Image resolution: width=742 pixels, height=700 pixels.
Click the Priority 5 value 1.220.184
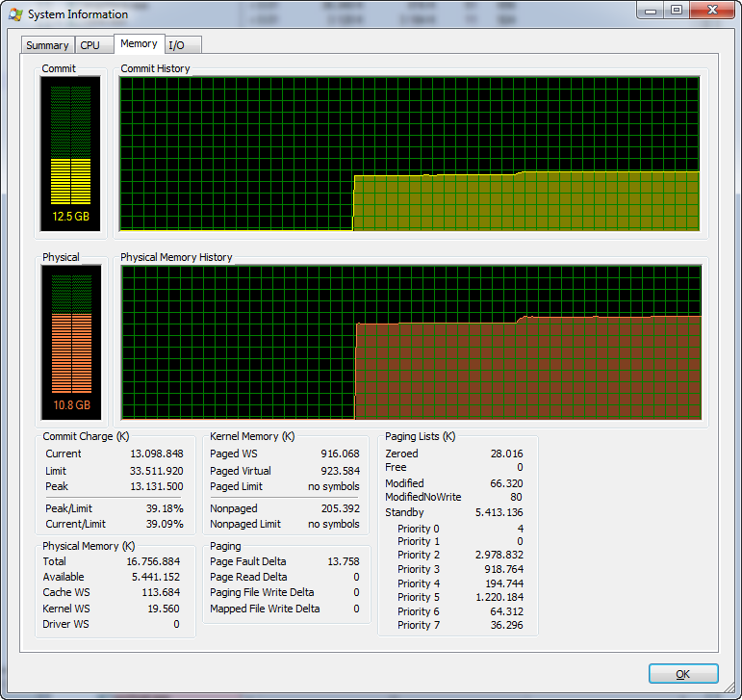(x=499, y=597)
